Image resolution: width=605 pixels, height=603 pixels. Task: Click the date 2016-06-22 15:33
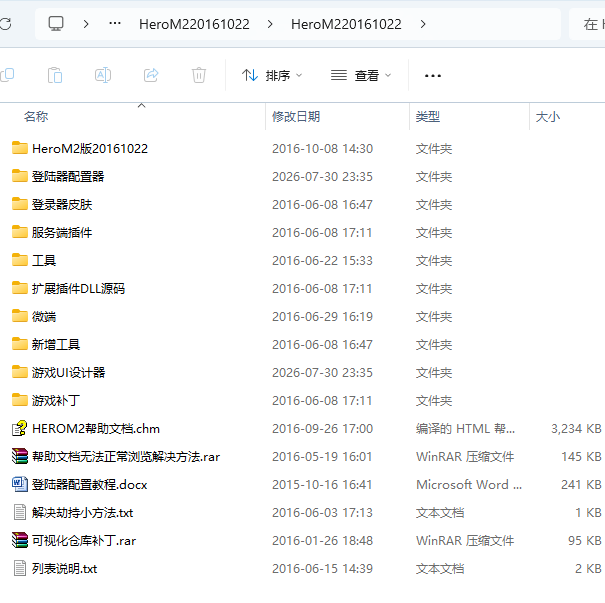tap(322, 260)
